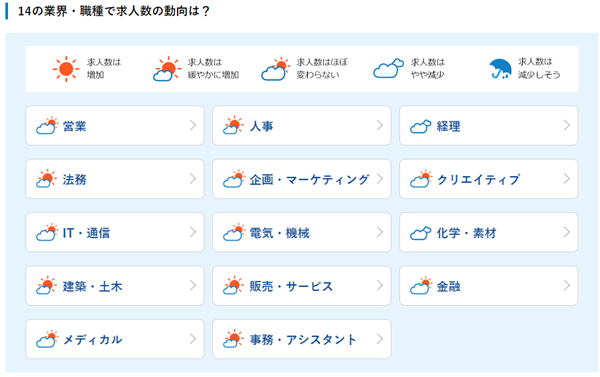Click the chevron on 販売・サービス card
The width and height of the screenshot is (600, 377).
tap(380, 286)
